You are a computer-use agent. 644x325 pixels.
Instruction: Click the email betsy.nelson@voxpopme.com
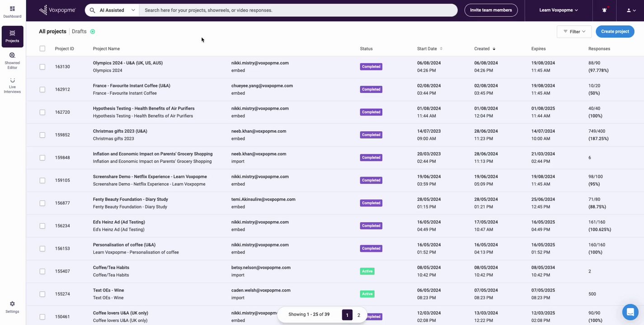(261, 267)
